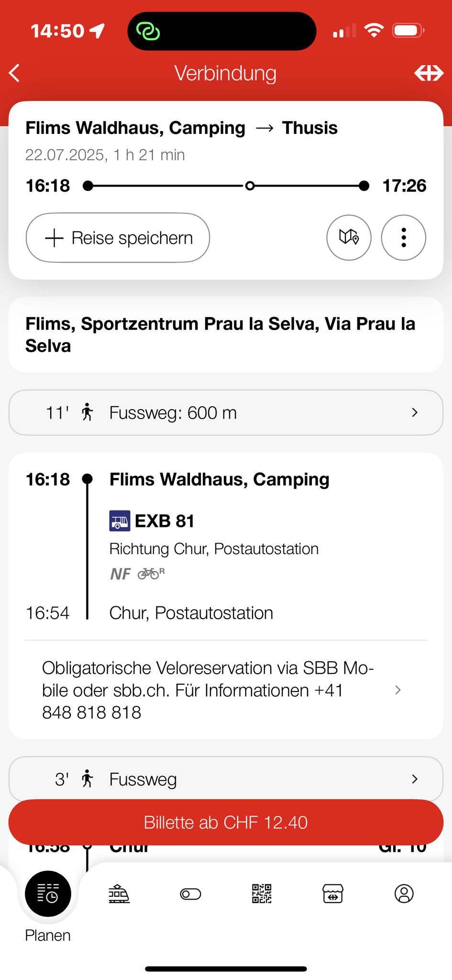Image resolution: width=452 pixels, height=980 pixels.
Task: Tap Billette ab CHF 12.40 button
Action: coord(226,822)
